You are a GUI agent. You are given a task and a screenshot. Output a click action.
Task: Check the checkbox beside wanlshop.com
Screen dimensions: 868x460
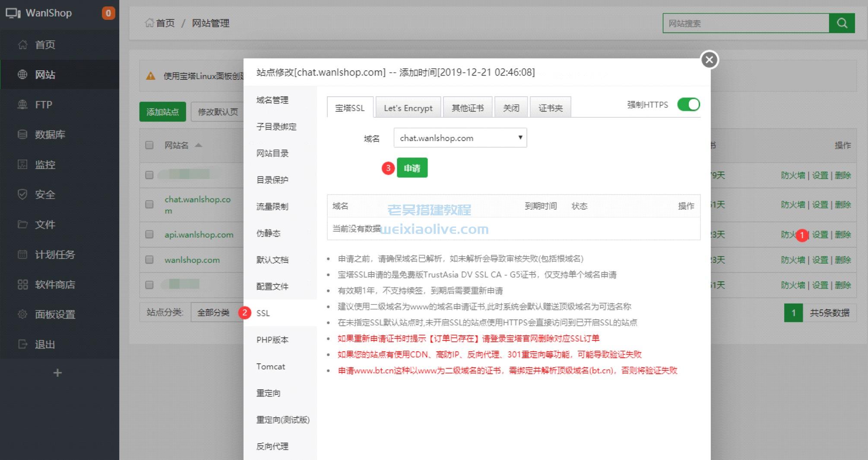149,260
